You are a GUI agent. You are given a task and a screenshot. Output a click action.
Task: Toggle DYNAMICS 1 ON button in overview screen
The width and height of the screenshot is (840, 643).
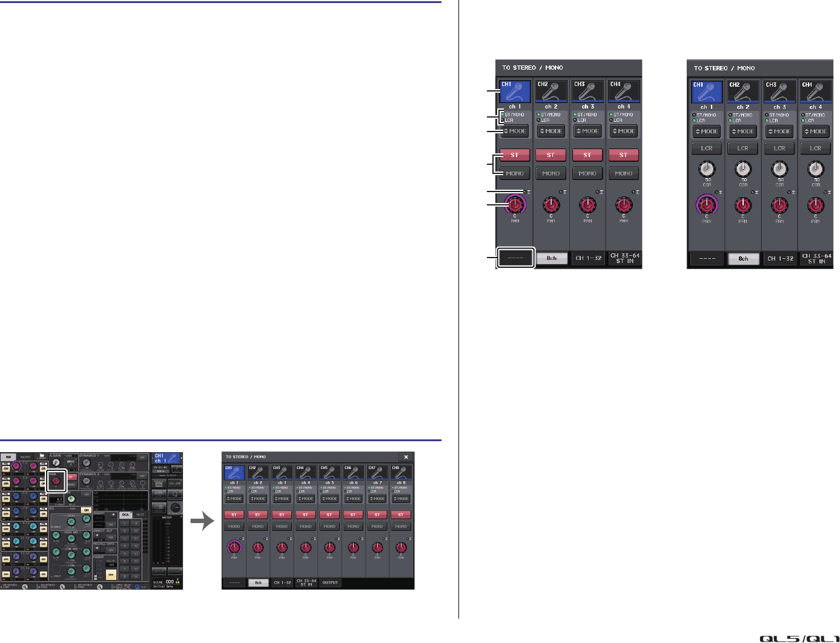click(x=143, y=458)
